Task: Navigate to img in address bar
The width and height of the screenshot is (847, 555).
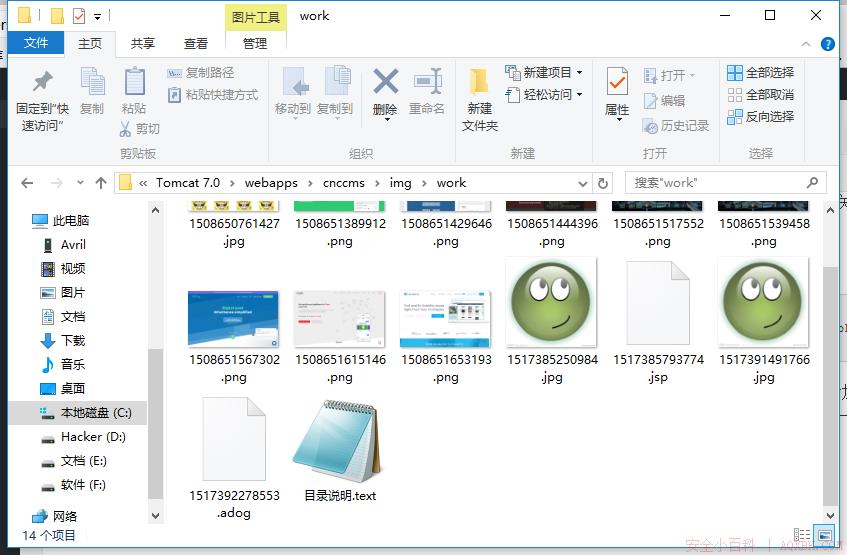Action: click(x=400, y=183)
